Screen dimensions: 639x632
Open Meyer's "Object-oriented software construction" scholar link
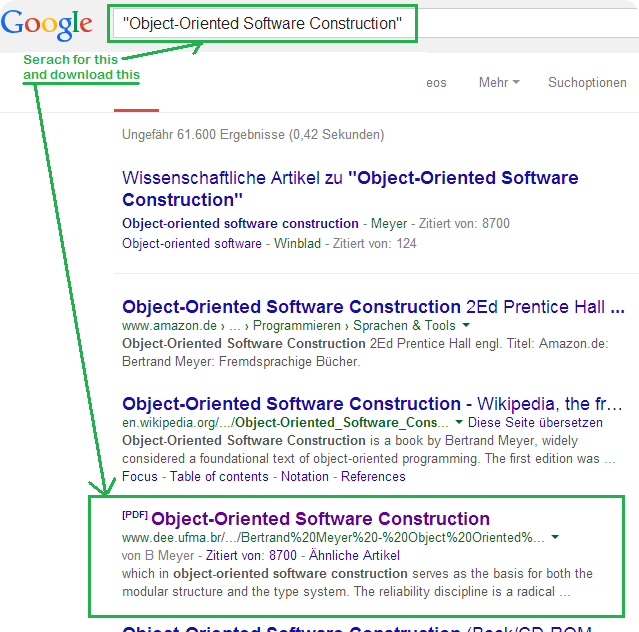(x=240, y=223)
